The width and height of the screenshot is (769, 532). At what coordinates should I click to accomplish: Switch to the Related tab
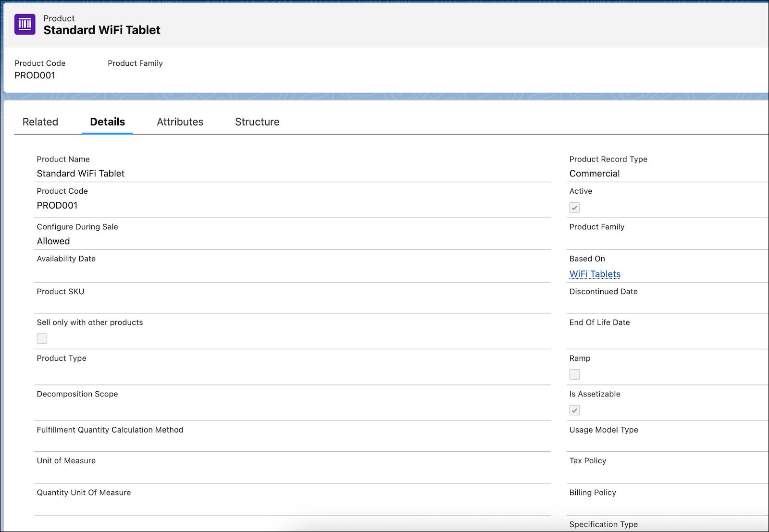[x=40, y=122]
